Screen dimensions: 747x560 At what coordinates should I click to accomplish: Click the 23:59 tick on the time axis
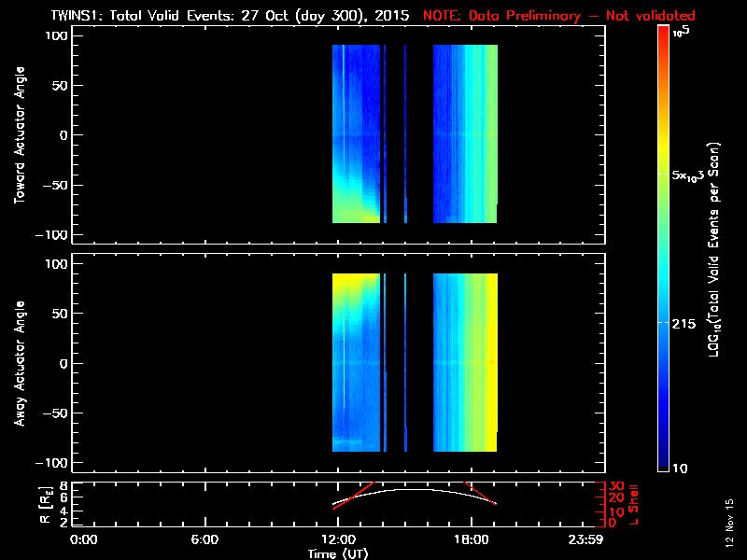tap(586, 540)
